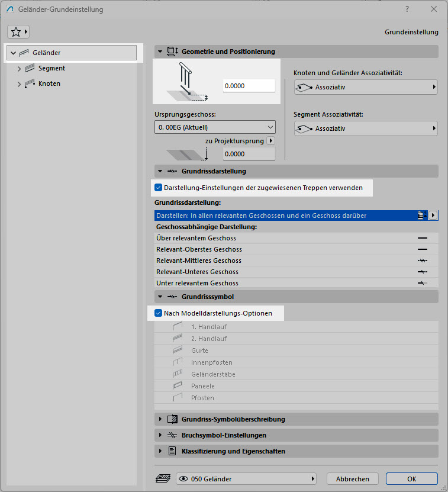The width and height of the screenshot is (448, 492).
Task: Click the layer icon beside 050 Geländer
Action: tap(163, 478)
